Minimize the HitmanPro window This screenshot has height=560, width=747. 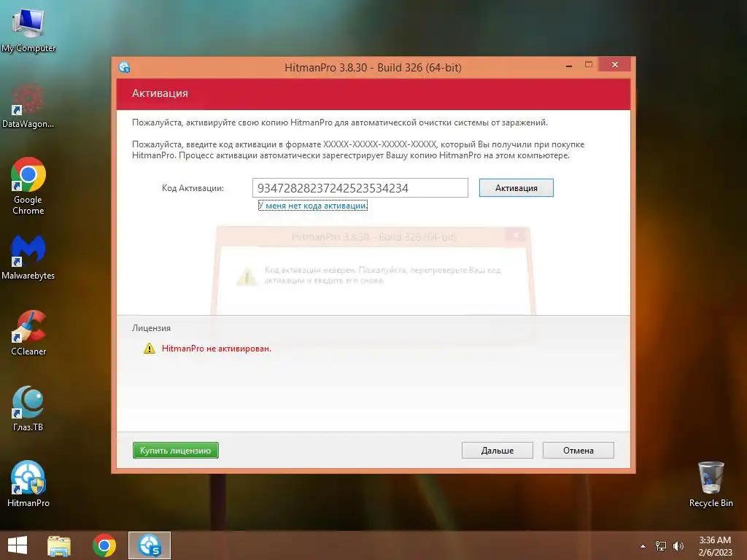[x=569, y=65]
